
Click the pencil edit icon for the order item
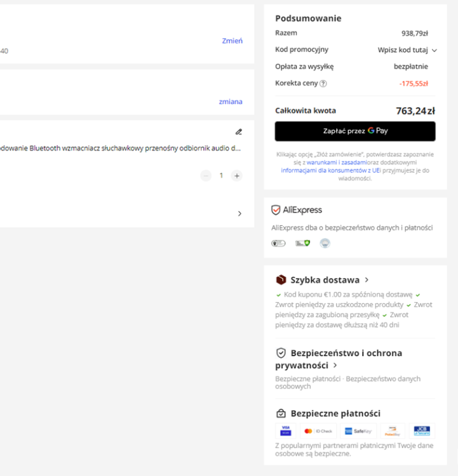coord(239,132)
